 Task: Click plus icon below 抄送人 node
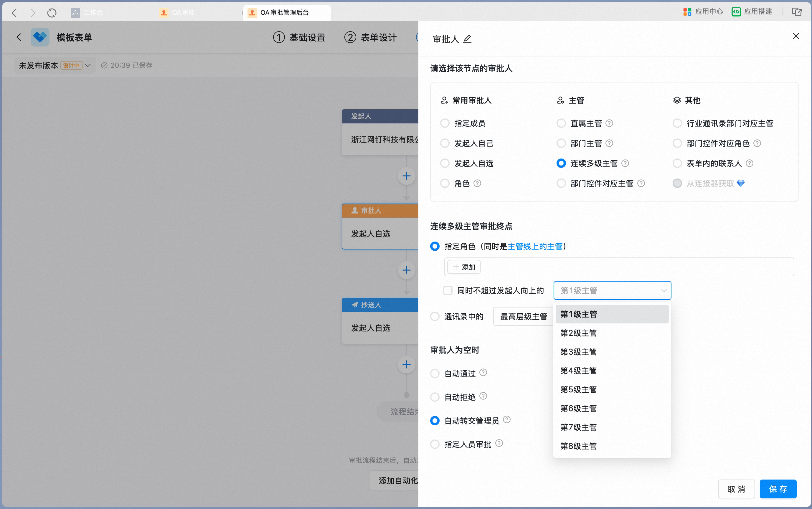click(x=406, y=365)
